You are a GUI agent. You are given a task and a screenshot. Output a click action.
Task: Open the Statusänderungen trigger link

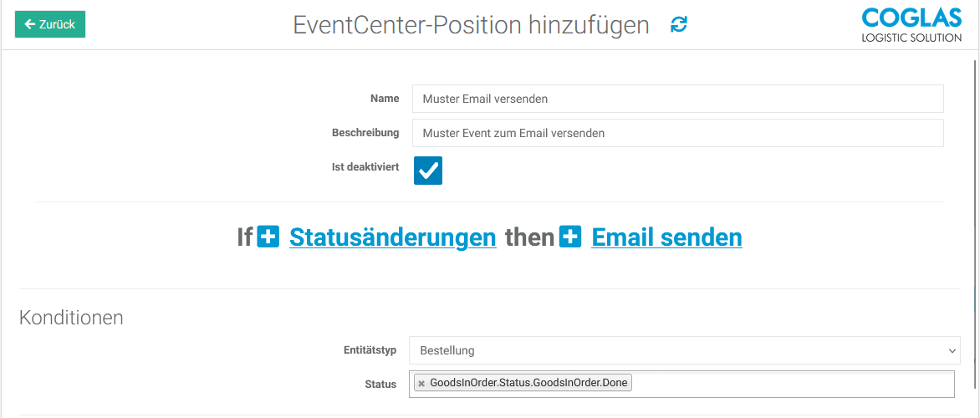pyautogui.click(x=392, y=237)
